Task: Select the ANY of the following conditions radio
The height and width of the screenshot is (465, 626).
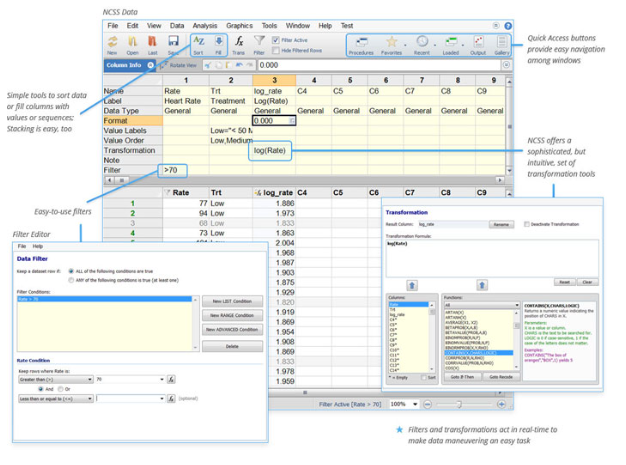Action: (70, 281)
